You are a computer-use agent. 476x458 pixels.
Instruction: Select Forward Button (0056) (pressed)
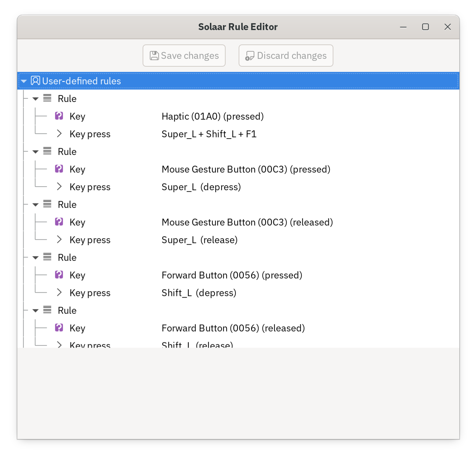232,275
